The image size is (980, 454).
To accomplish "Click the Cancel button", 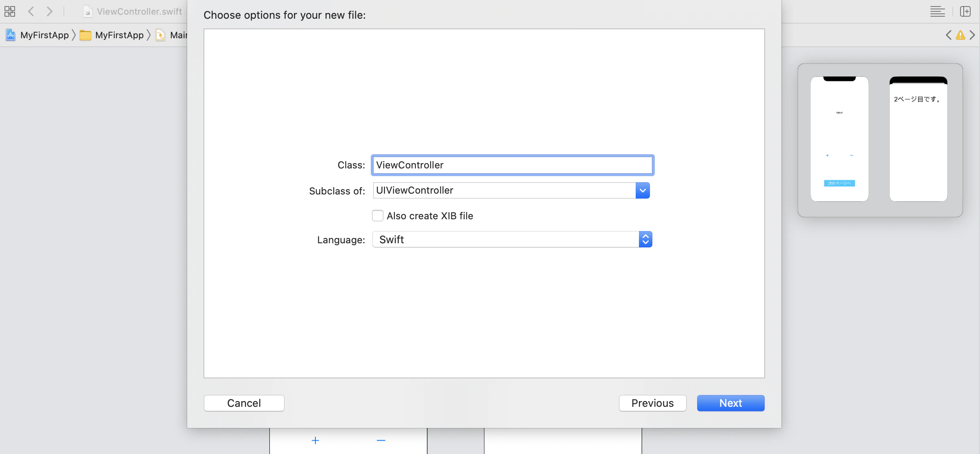I will tap(244, 403).
